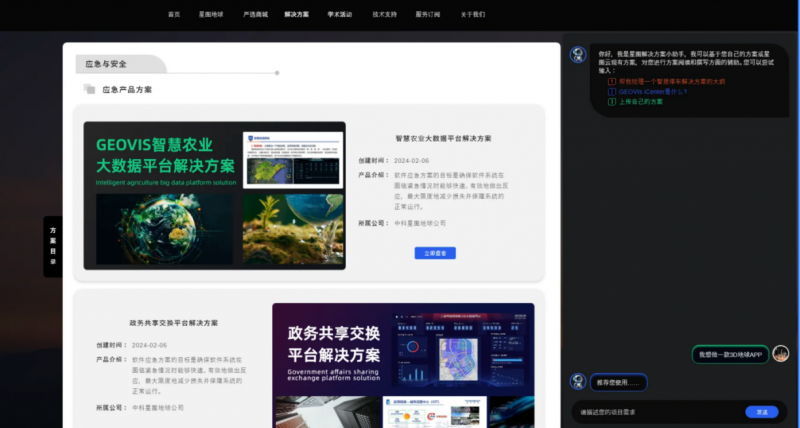Click 中科星图地球公司 in the agriculture card
Viewport: 800px width, 428px height.
tap(420, 223)
